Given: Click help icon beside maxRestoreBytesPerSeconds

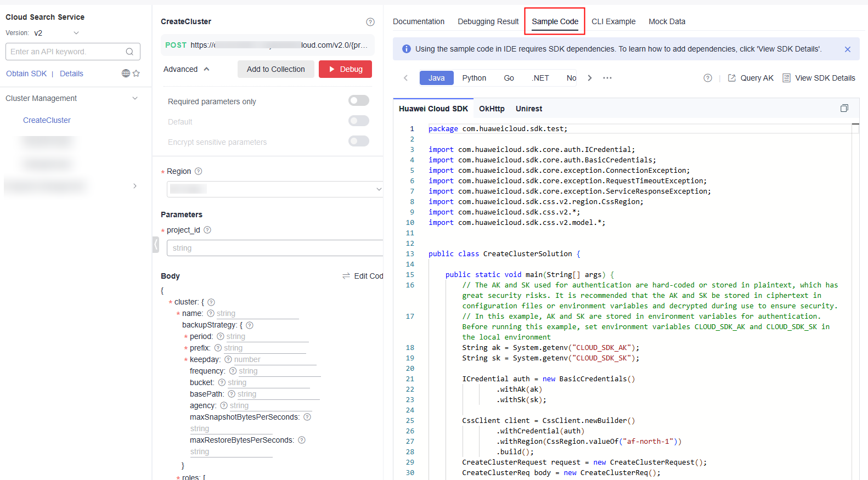Looking at the screenshot, I should click(302, 440).
